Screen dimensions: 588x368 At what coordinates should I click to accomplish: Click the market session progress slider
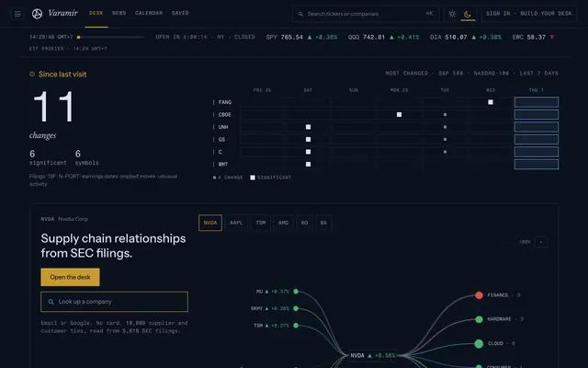click(x=110, y=37)
